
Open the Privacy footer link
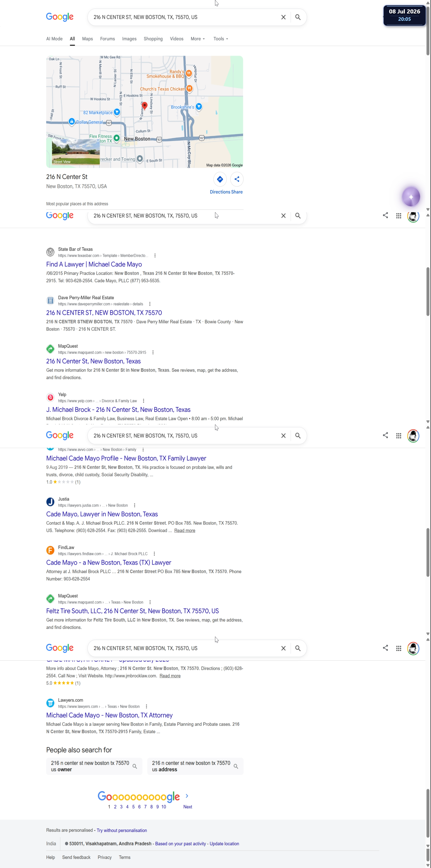[x=105, y=857]
